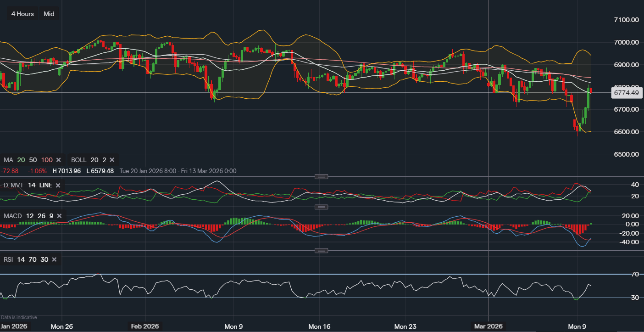Edit the white MA 50 period value

(x=33, y=160)
